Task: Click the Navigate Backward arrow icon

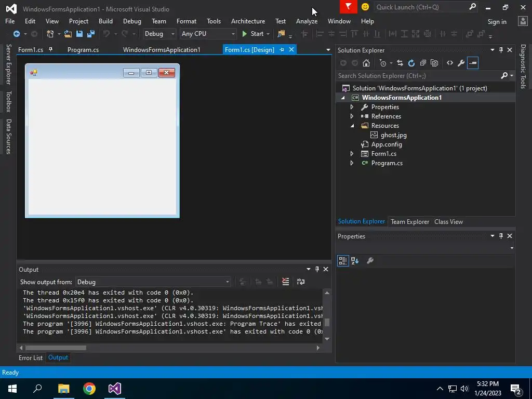Action: tap(16, 34)
